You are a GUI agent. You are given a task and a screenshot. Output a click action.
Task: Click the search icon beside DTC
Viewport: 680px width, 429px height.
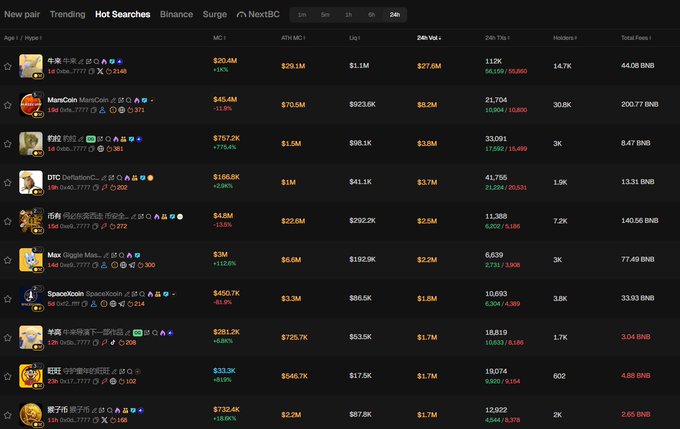(119, 178)
